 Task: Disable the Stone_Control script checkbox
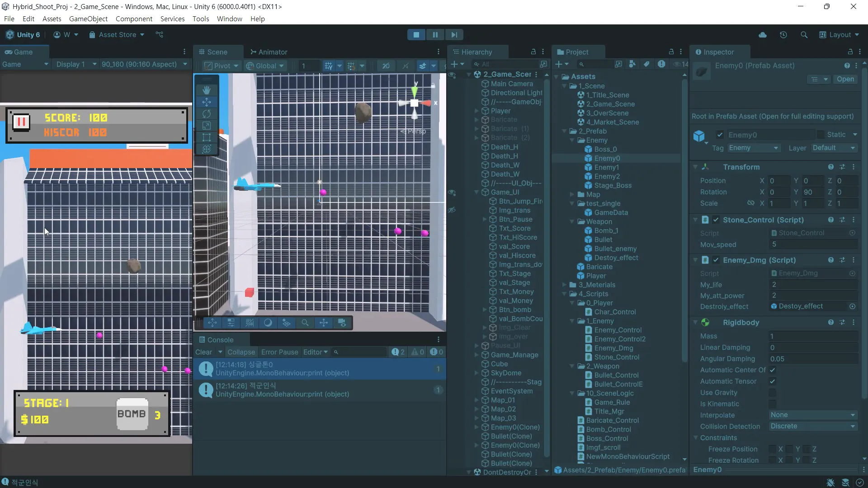click(716, 220)
